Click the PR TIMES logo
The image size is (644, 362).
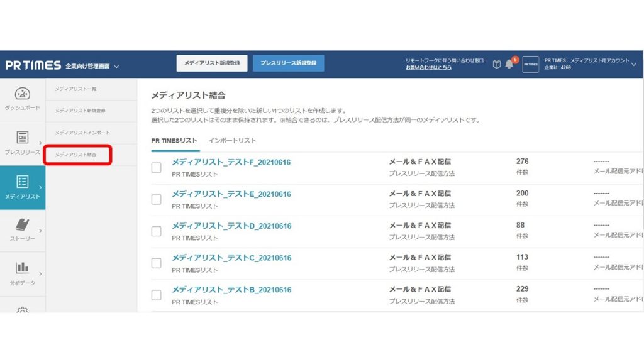pos(33,65)
